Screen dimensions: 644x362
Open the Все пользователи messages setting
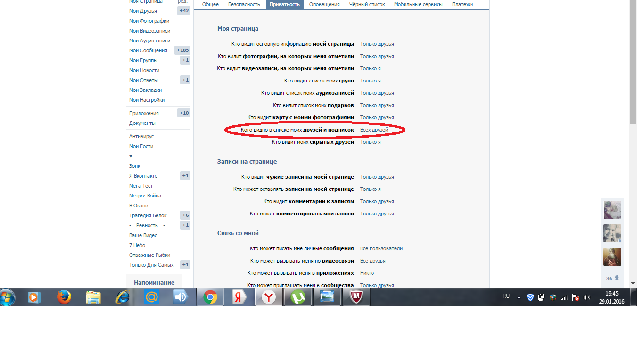coord(381,248)
